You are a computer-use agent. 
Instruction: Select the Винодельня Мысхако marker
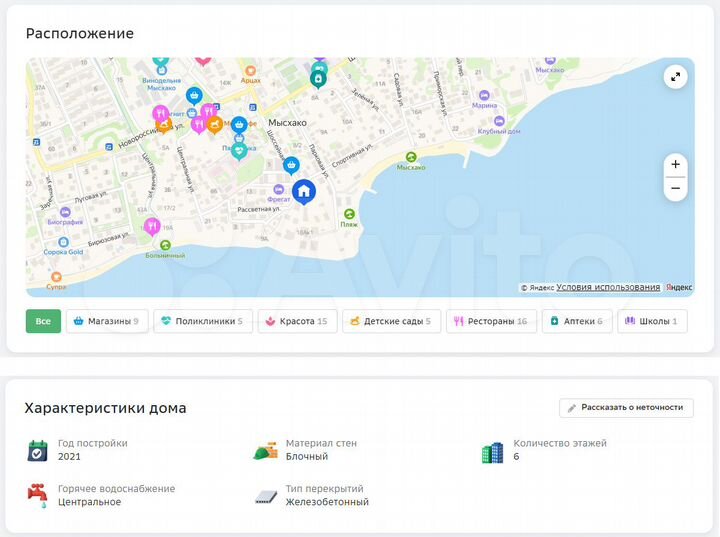tap(161, 70)
